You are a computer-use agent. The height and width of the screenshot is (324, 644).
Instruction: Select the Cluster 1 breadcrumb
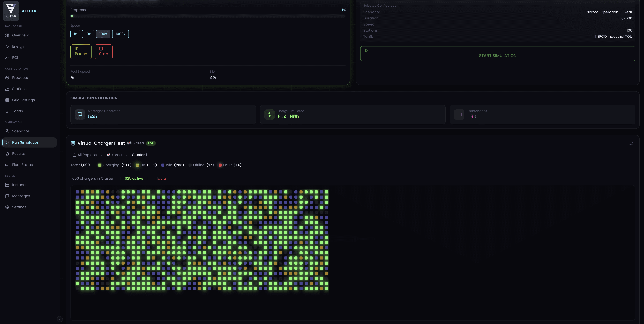pos(139,155)
